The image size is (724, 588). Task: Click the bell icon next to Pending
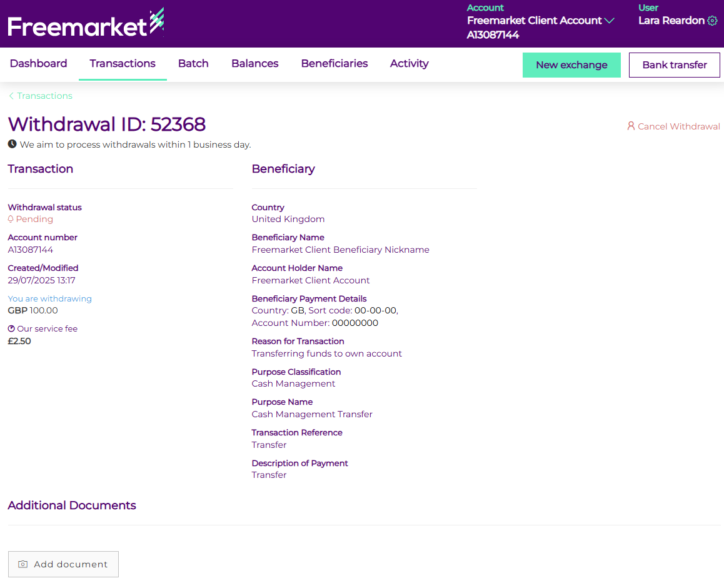(11, 220)
